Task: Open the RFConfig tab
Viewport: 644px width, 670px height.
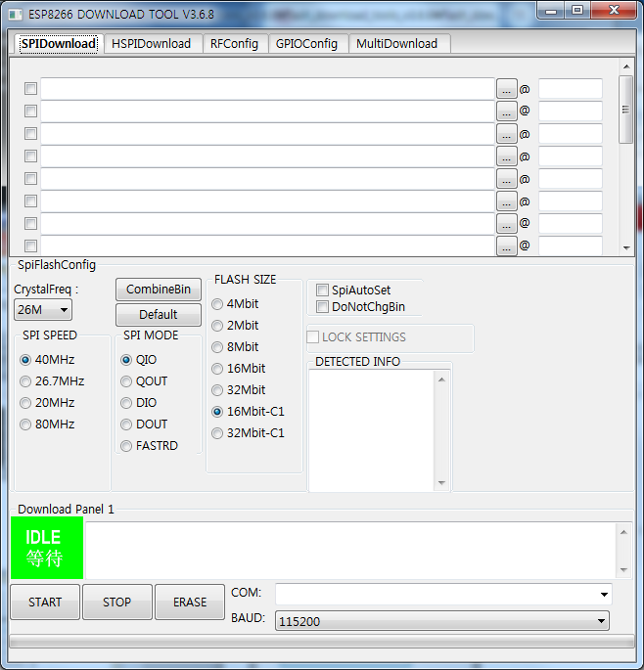Action: click(x=234, y=44)
